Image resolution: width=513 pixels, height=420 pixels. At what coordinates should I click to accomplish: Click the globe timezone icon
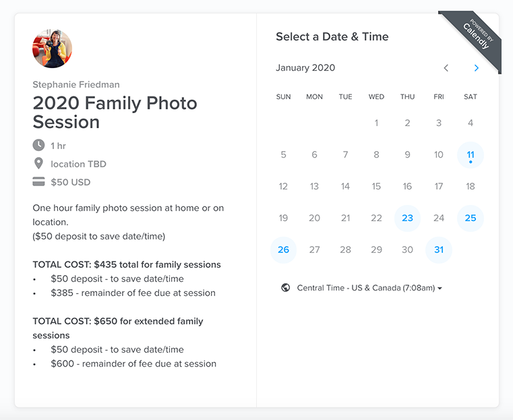[285, 288]
